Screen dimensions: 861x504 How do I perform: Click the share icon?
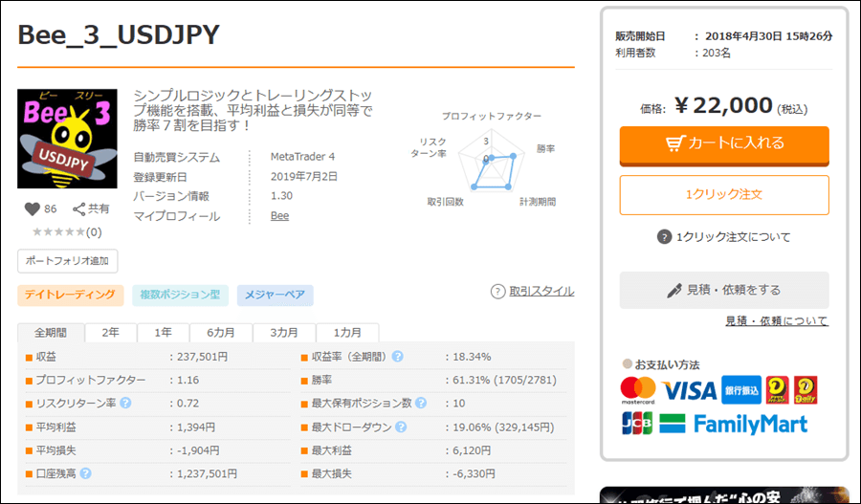pyautogui.click(x=79, y=209)
